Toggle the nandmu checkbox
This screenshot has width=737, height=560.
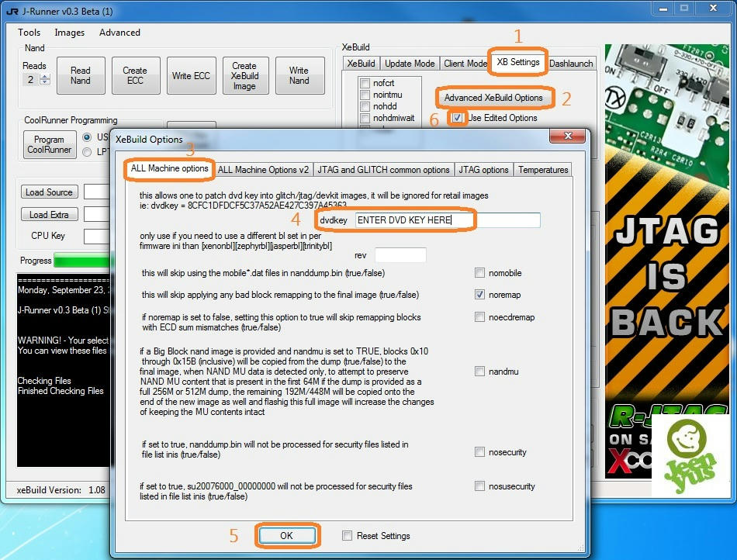click(x=480, y=372)
